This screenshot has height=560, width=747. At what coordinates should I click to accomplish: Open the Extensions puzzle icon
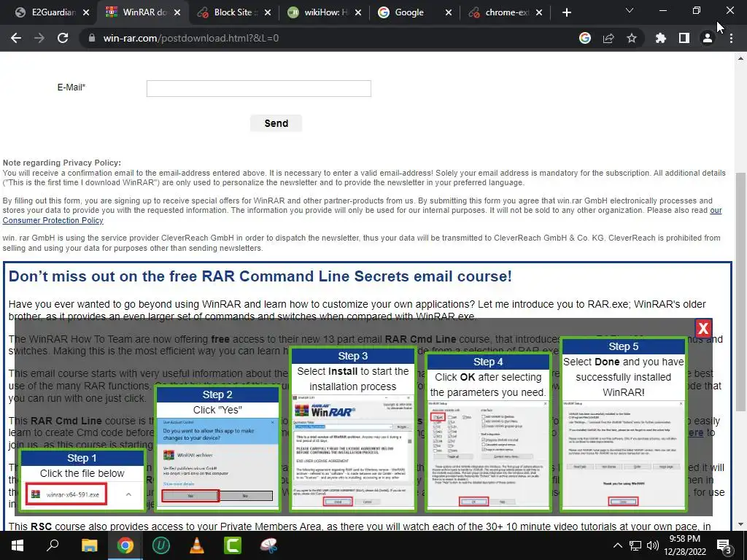(x=661, y=38)
